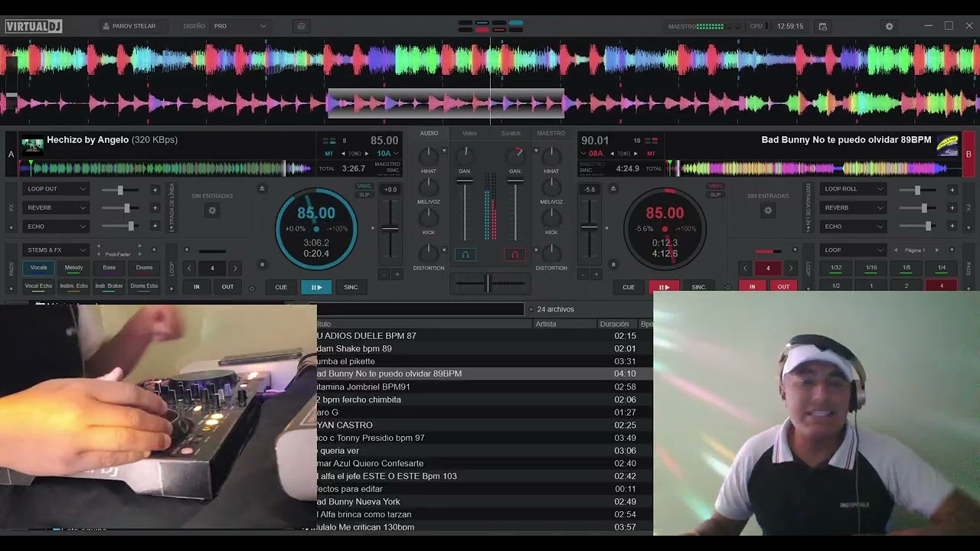
Task: Click SINC. on deck A
Action: (351, 287)
